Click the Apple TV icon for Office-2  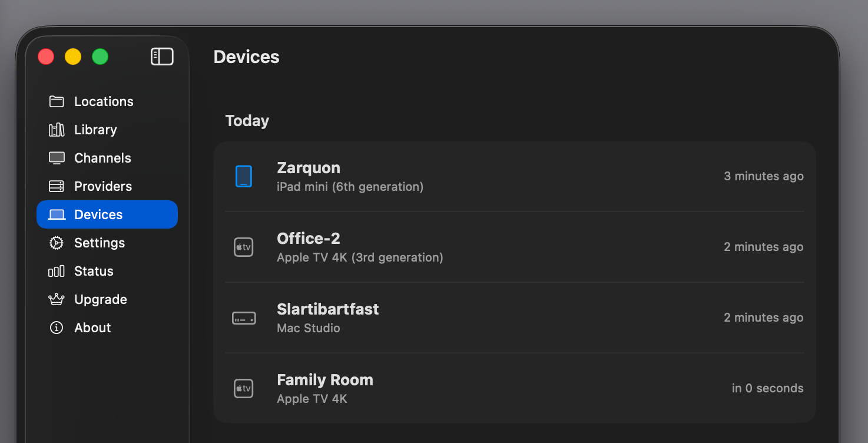click(x=243, y=247)
